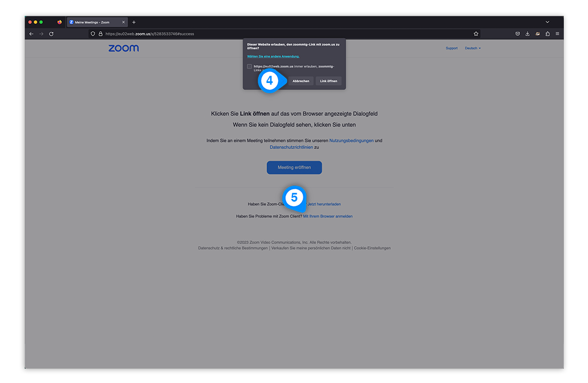This screenshot has width=588, height=383.
Task: Click the Meeting eröffnen button
Action: coord(295,167)
